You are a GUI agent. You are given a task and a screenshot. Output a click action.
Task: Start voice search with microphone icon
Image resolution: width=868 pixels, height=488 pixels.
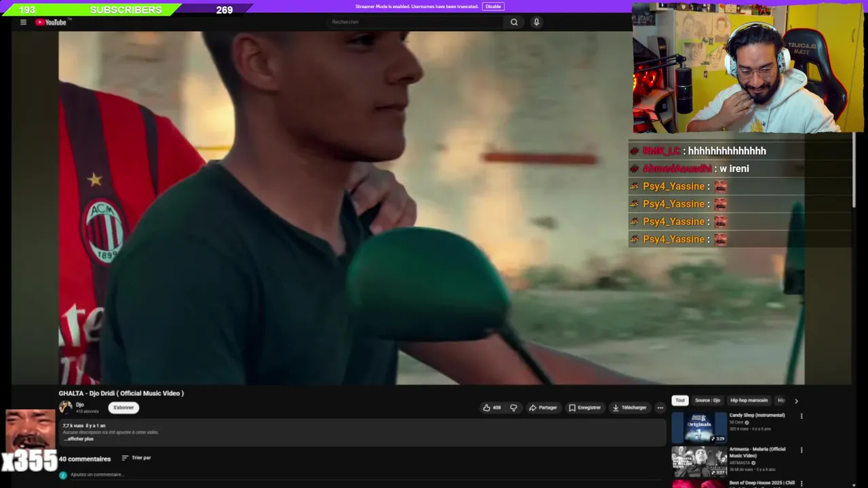pyautogui.click(x=536, y=22)
